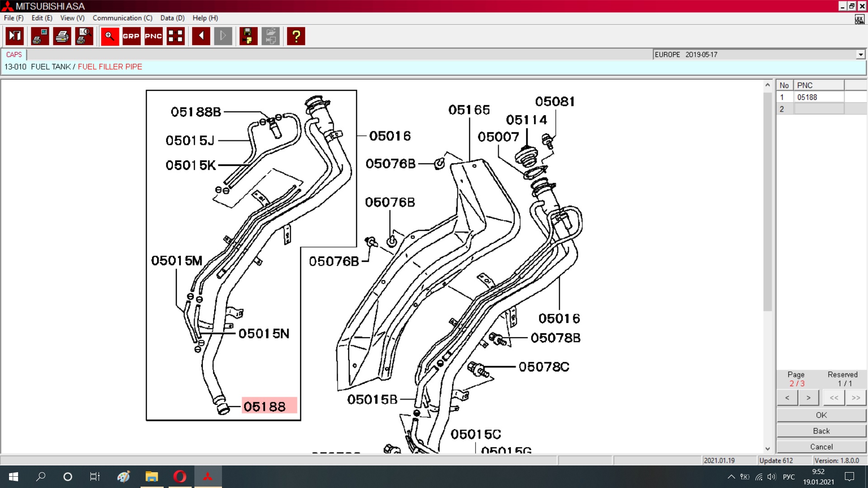
Task: Open the Data (D) menu
Action: (x=172, y=18)
